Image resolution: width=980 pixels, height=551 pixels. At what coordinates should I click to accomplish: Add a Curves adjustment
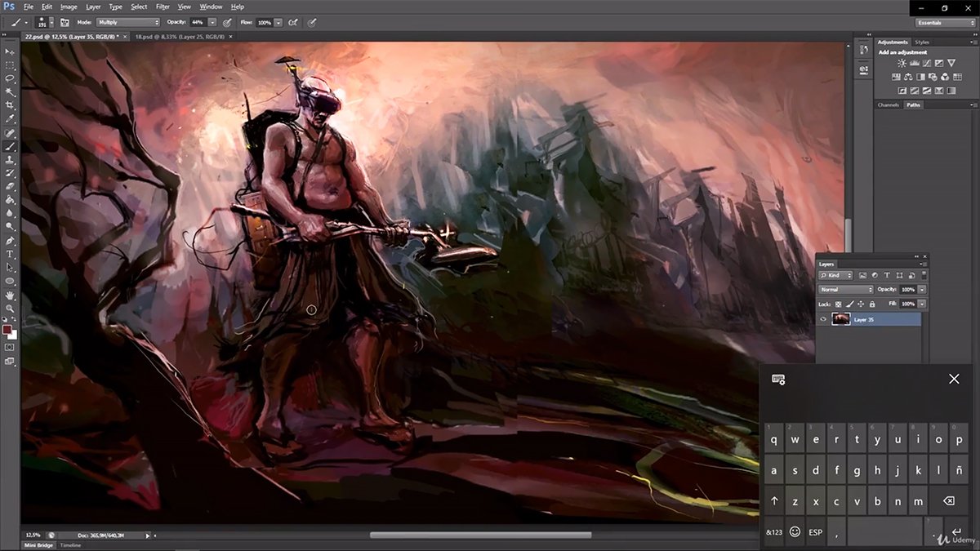click(927, 63)
